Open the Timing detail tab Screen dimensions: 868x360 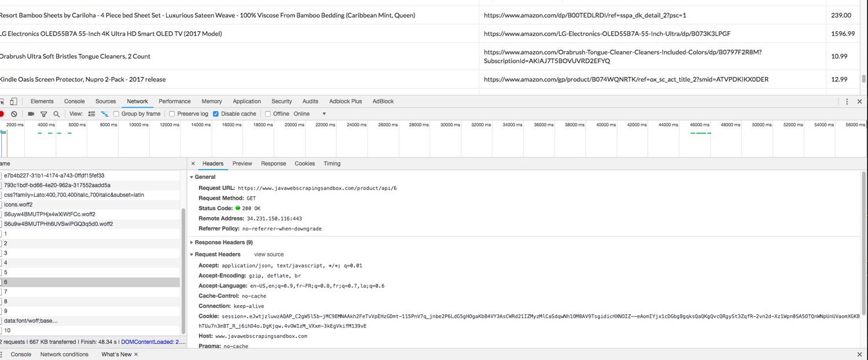point(332,164)
